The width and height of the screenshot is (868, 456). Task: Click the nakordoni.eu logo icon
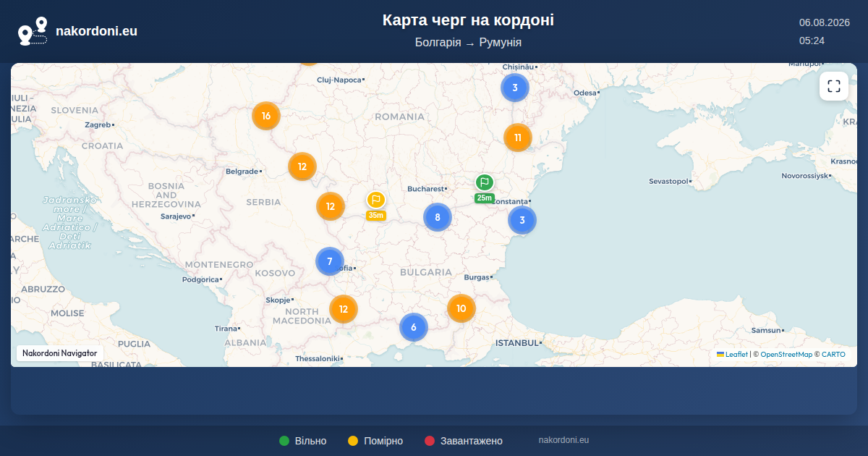(x=33, y=31)
